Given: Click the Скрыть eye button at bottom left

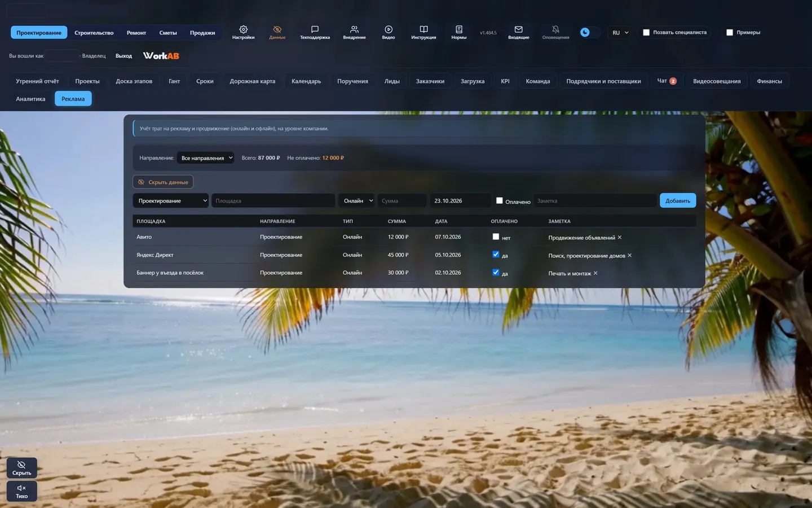Looking at the screenshot, I should coord(21,468).
